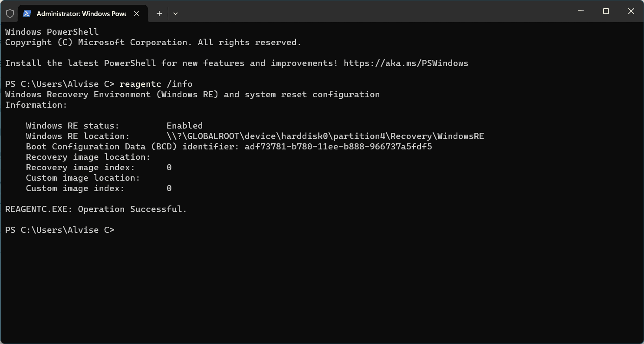644x344 pixels.
Task: Click the administrator shield icon in title bar
Action: pyautogui.click(x=10, y=13)
